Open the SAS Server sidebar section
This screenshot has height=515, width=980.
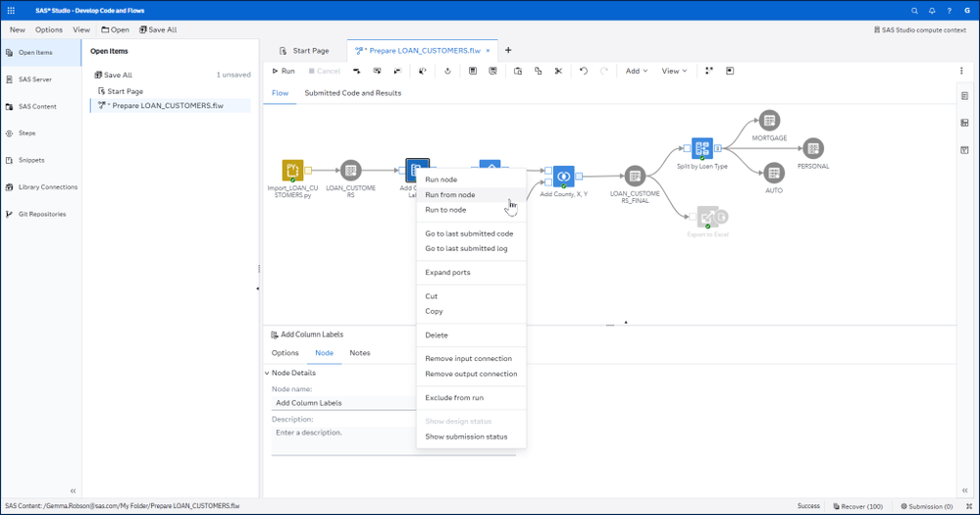(x=41, y=79)
